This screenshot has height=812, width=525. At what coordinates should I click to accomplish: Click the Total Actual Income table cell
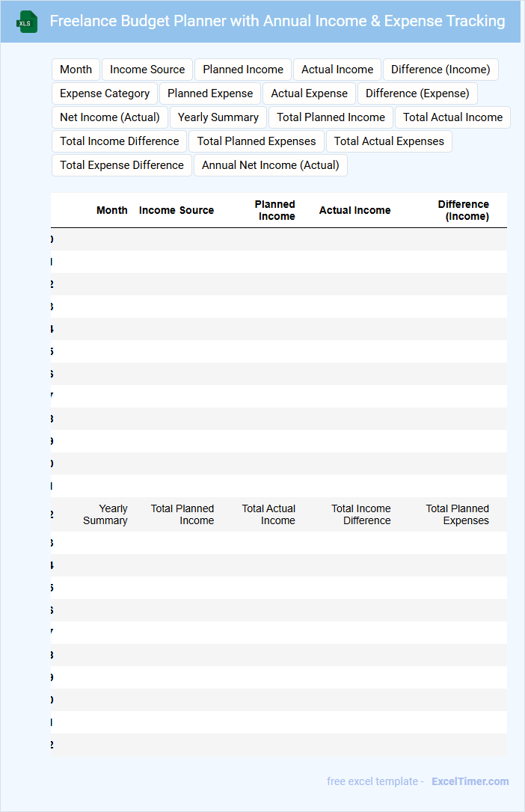268,514
